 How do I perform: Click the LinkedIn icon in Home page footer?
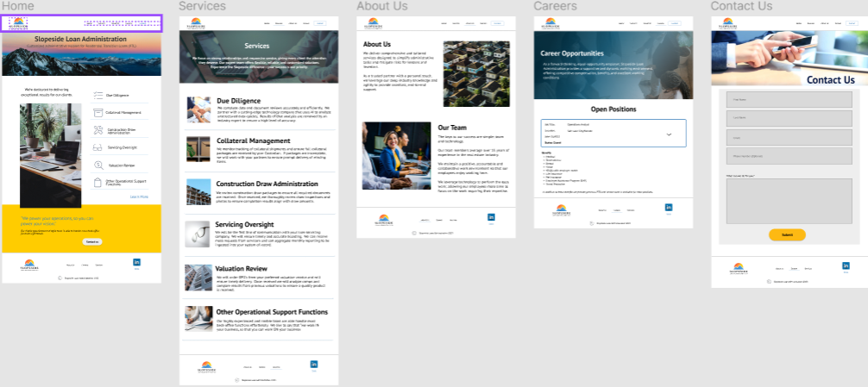[136, 262]
